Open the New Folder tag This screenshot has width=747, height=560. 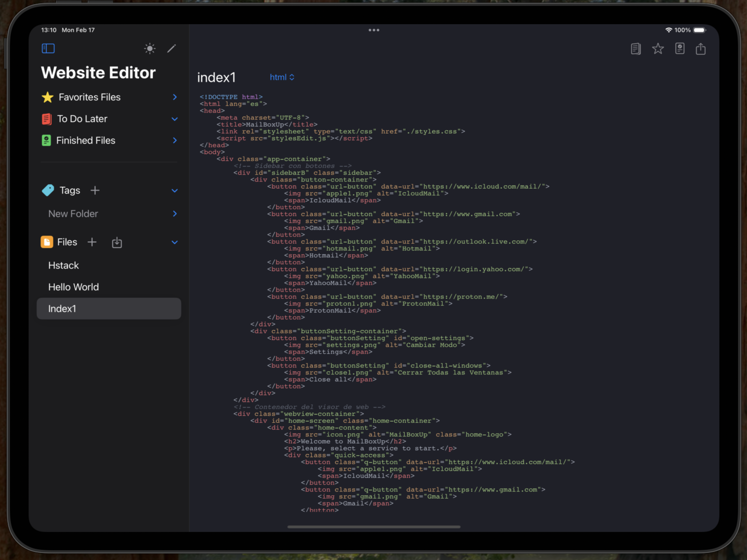[73, 214]
